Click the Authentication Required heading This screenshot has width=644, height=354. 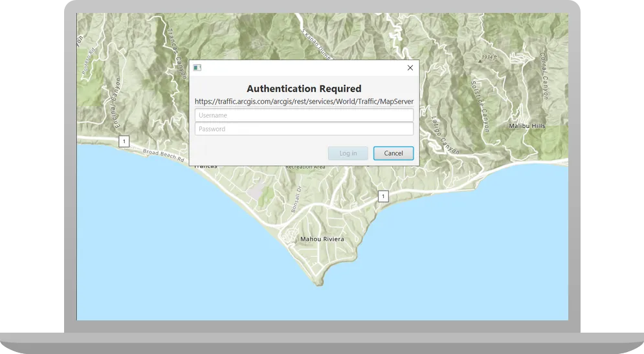(x=304, y=89)
